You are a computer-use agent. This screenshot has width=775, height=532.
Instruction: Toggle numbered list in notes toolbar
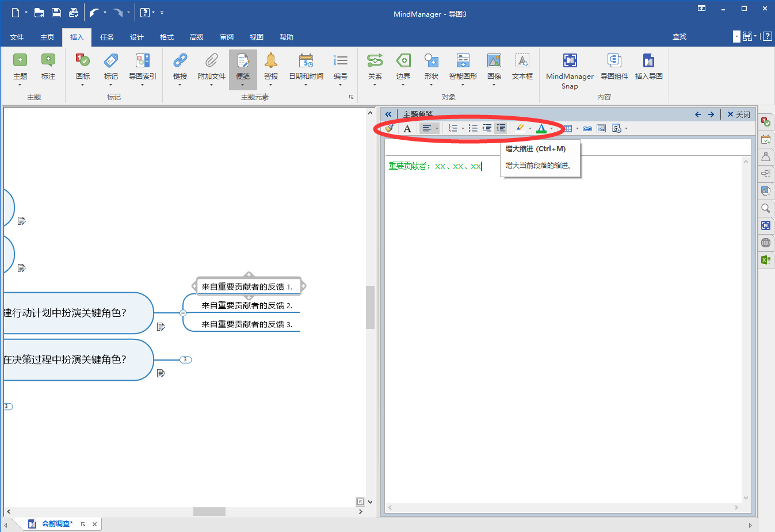[453, 128]
